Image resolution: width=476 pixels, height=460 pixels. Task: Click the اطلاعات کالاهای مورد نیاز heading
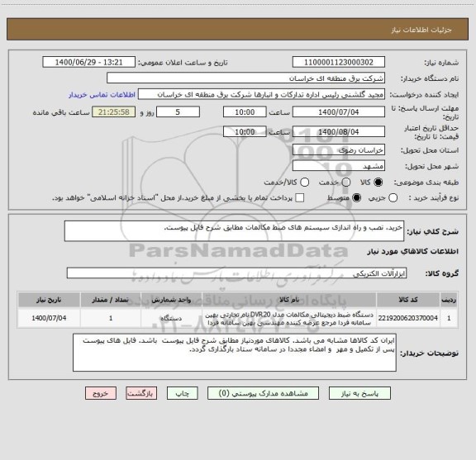tap(413, 251)
